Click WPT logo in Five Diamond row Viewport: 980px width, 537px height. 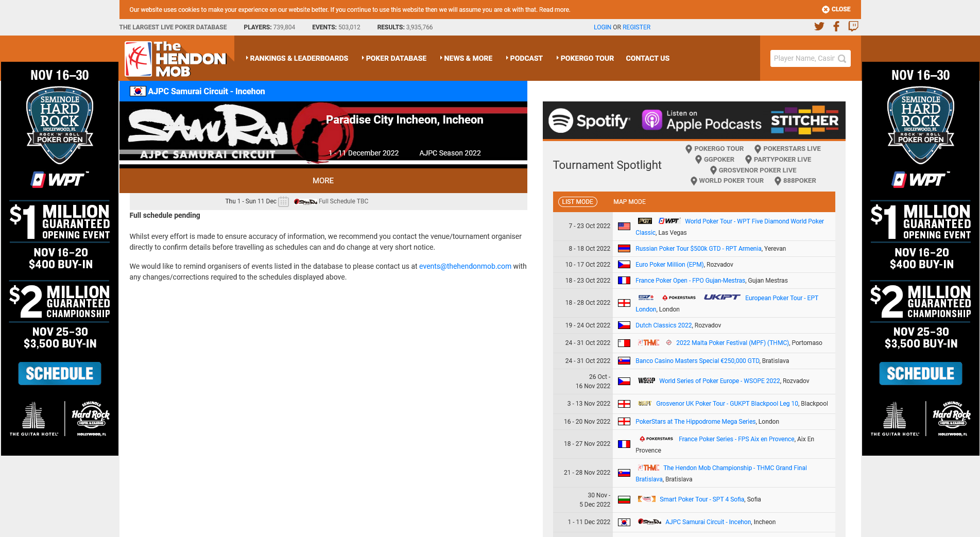click(x=669, y=221)
